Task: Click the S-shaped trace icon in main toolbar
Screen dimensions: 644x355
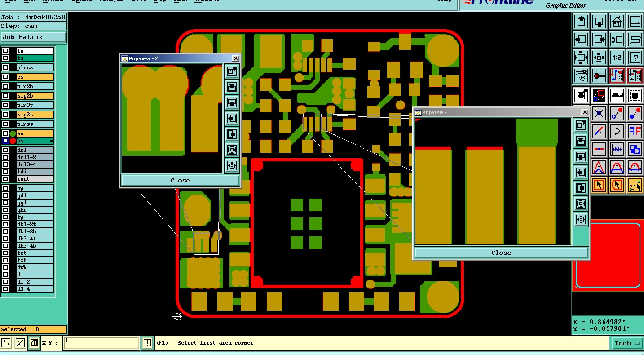Action: (x=635, y=39)
